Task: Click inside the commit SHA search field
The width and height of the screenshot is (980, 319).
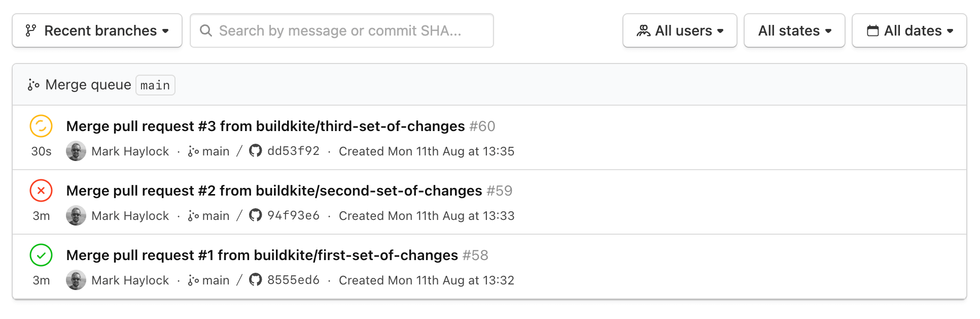Action: click(x=341, y=30)
